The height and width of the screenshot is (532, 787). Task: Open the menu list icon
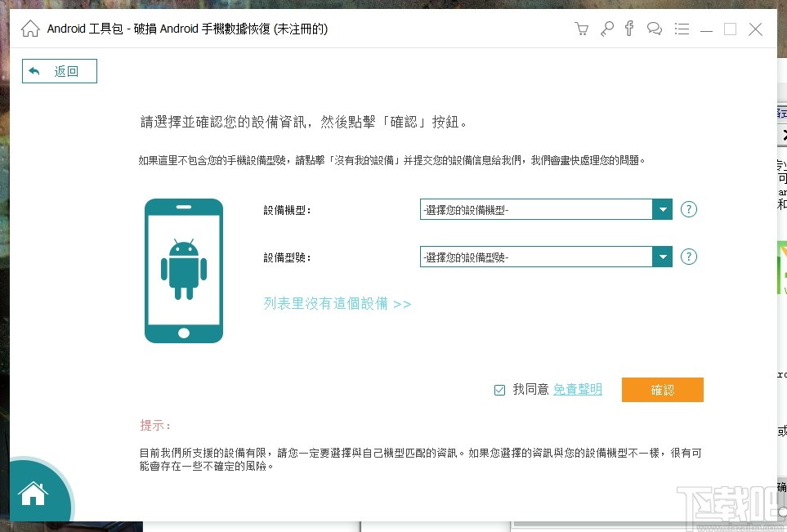click(682, 29)
